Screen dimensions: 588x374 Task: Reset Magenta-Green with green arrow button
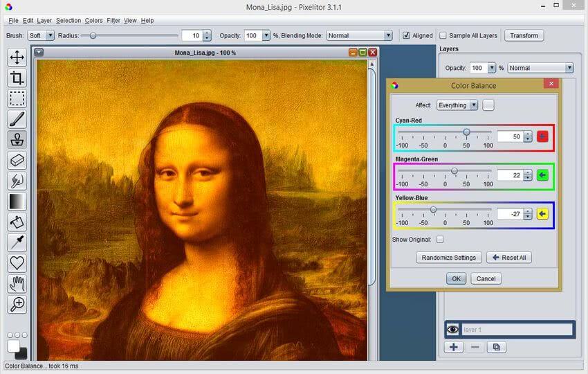pyautogui.click(x=542, y=175)
